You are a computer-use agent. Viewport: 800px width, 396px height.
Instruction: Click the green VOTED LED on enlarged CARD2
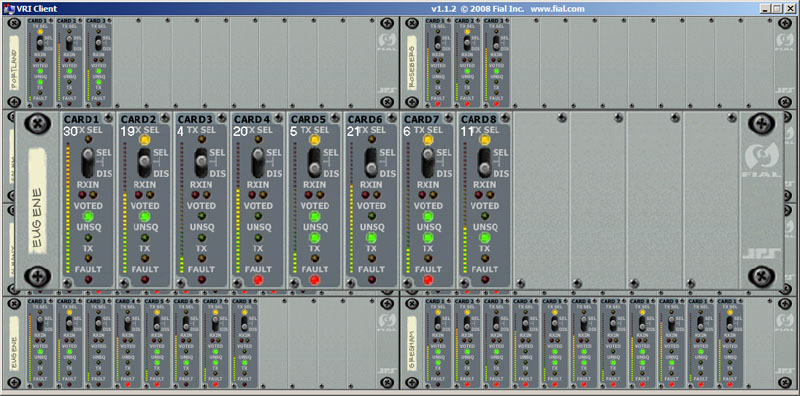click(145, 216)
